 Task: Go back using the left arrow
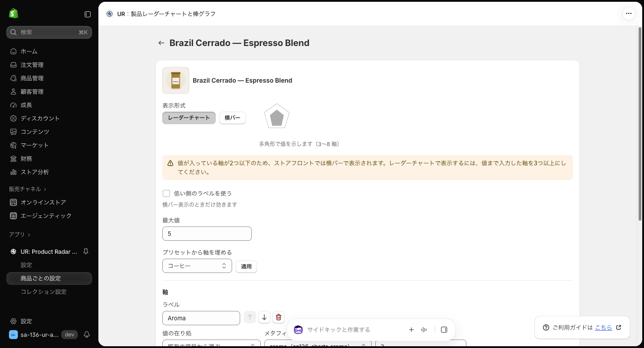tap(161, 43)
